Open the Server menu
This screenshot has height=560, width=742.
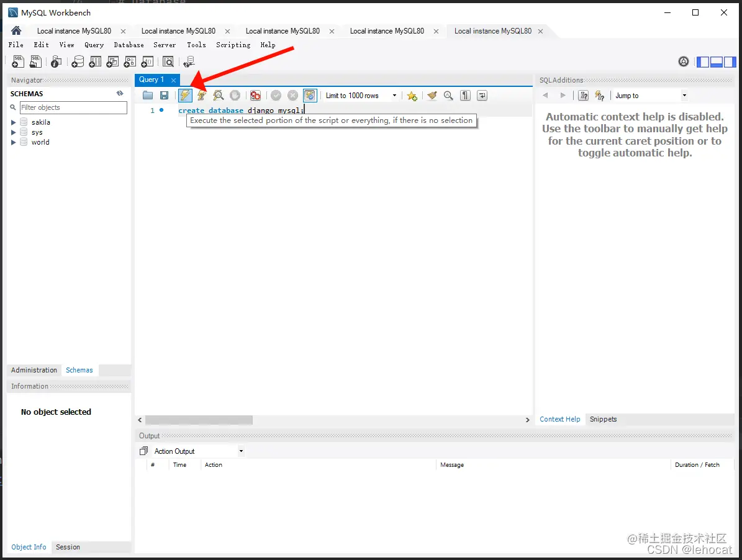coord(164,45)
